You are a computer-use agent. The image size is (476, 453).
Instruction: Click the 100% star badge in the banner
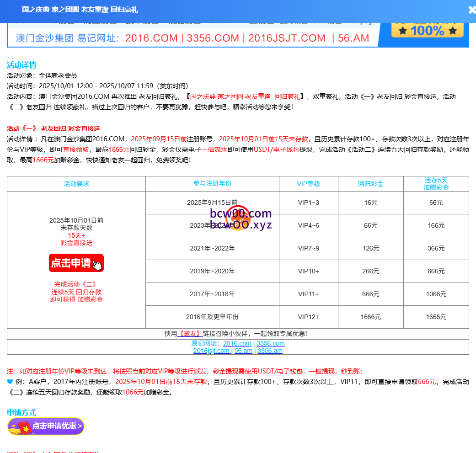coord(428,31)
